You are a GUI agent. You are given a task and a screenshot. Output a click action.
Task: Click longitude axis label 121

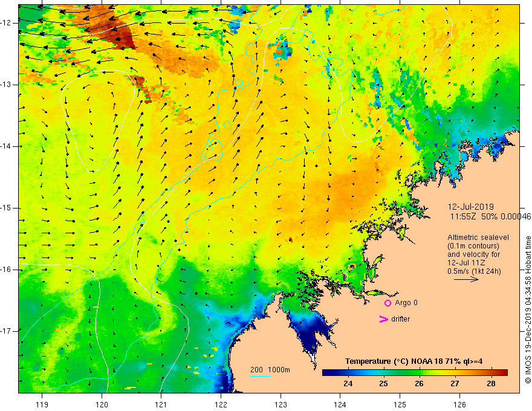point(161,404)
